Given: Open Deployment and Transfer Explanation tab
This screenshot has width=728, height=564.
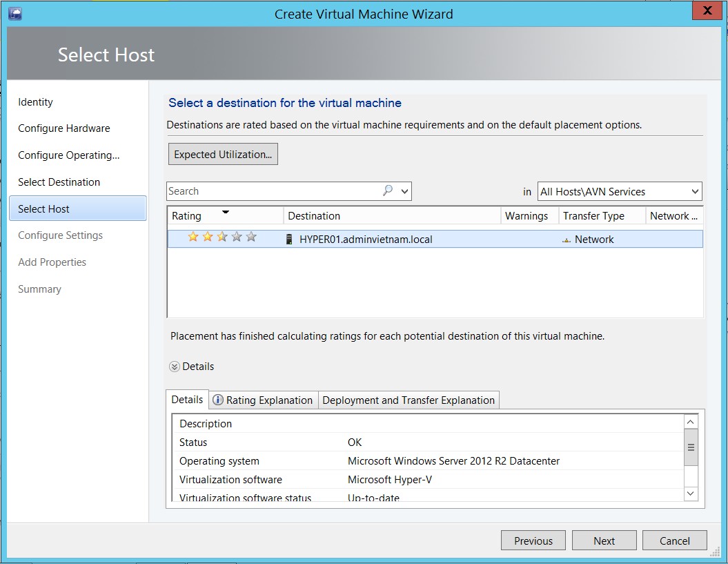Looking at the screenshot, I should pyautogui.click(x=409, y=400).
